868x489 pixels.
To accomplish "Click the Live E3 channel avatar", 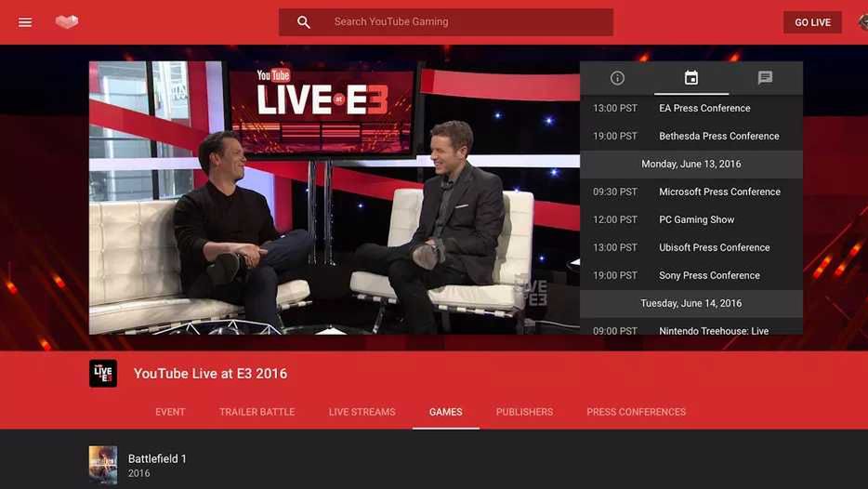I will pos(103,373).
